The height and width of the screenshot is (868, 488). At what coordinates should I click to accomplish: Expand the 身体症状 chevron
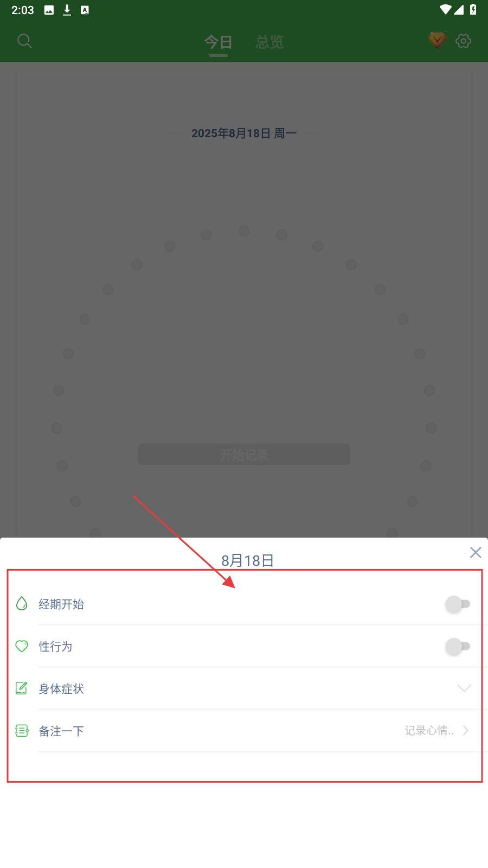point(464,688)
